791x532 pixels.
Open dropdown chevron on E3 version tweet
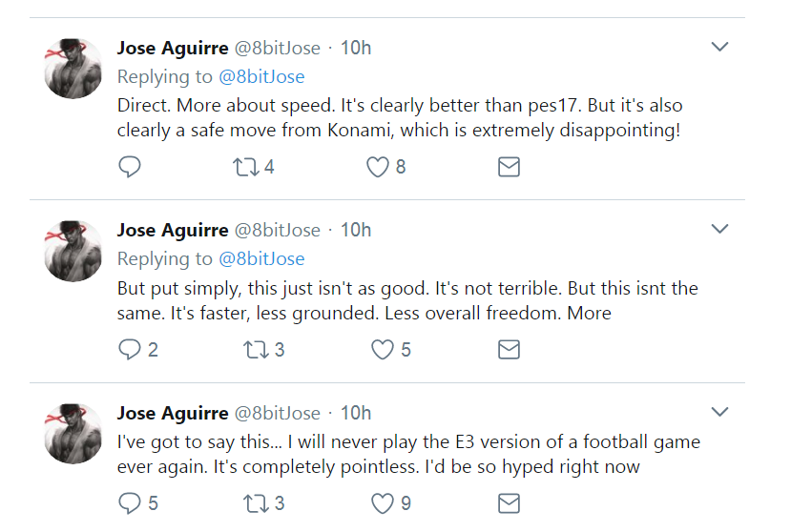click(719, 412)
